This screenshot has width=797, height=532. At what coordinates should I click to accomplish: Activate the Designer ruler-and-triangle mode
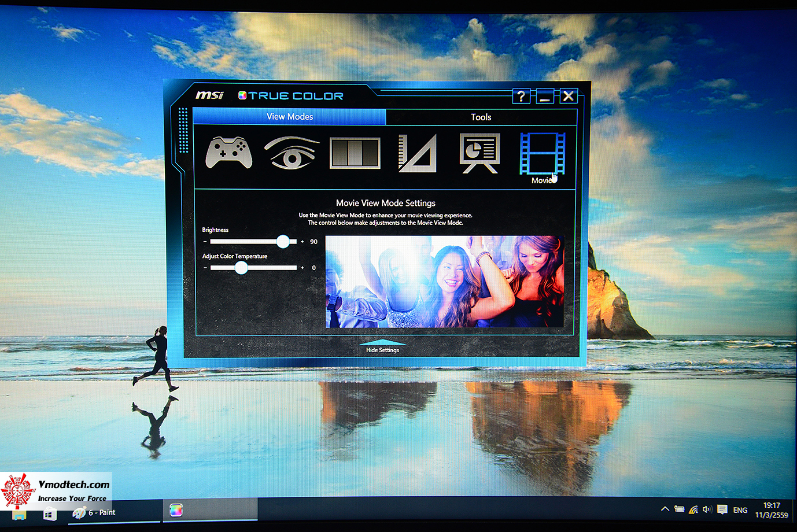[417, 153]
